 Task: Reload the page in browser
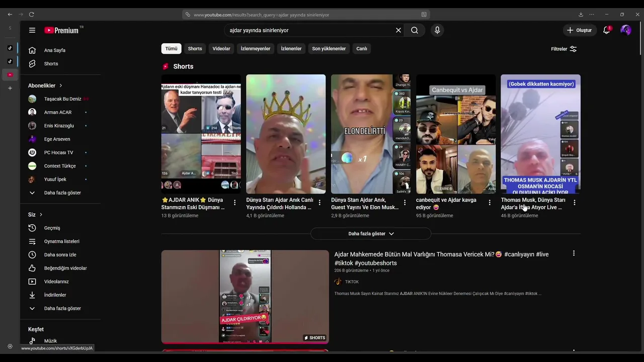click(x=31, y=15)
